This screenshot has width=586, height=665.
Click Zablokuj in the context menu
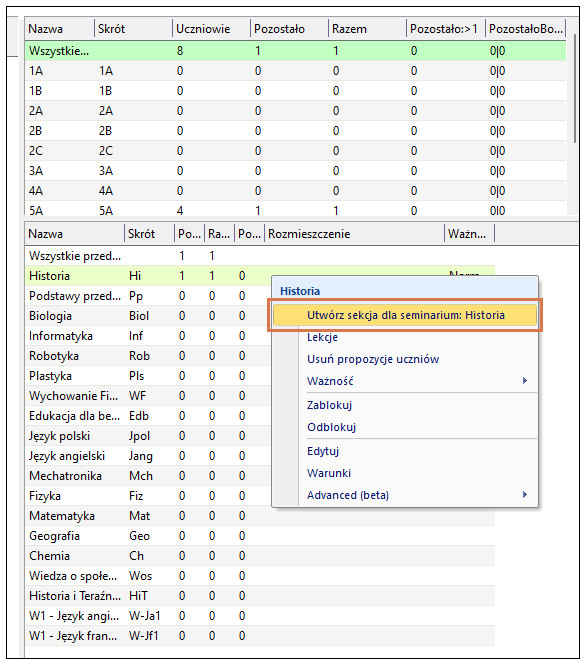tap(405, 405)
